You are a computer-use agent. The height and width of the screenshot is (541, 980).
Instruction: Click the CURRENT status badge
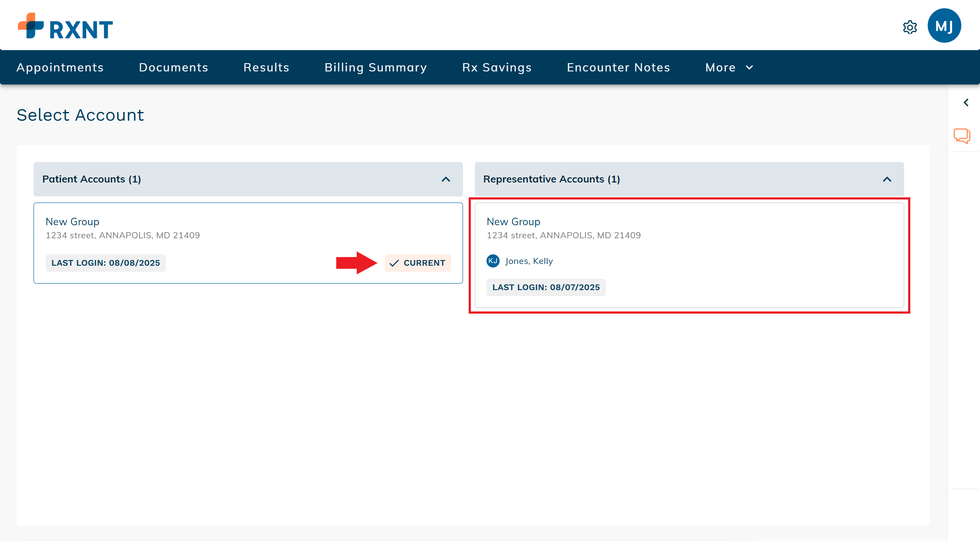418,263
